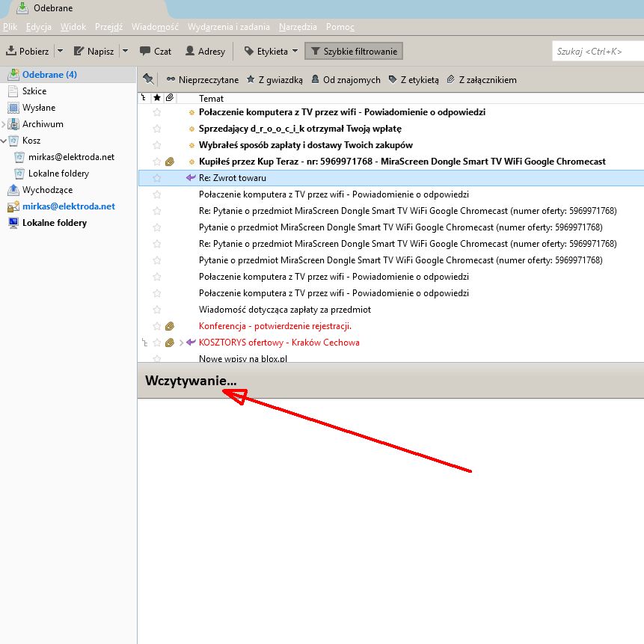This screenshot has width=644, height=644.
Task: Expand the KOSZTORYS ofertowy thread
Action: click(x=181, y=342)
